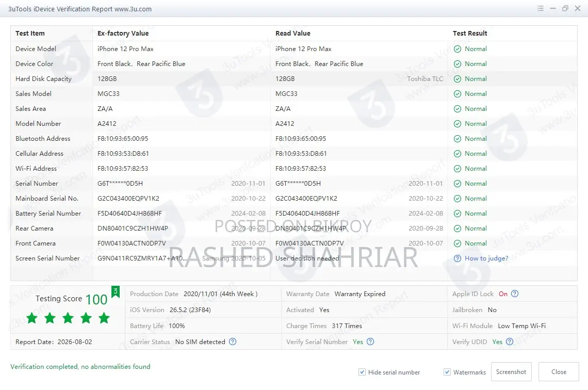Click the fifth green rating star
This screenshot has width=588, height=390.
pos(104,318)
